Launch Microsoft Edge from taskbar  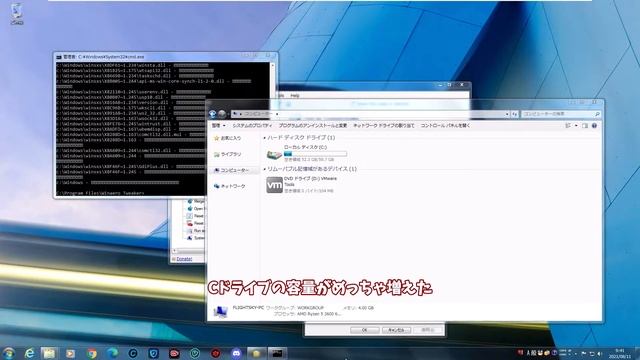(112, 353)
